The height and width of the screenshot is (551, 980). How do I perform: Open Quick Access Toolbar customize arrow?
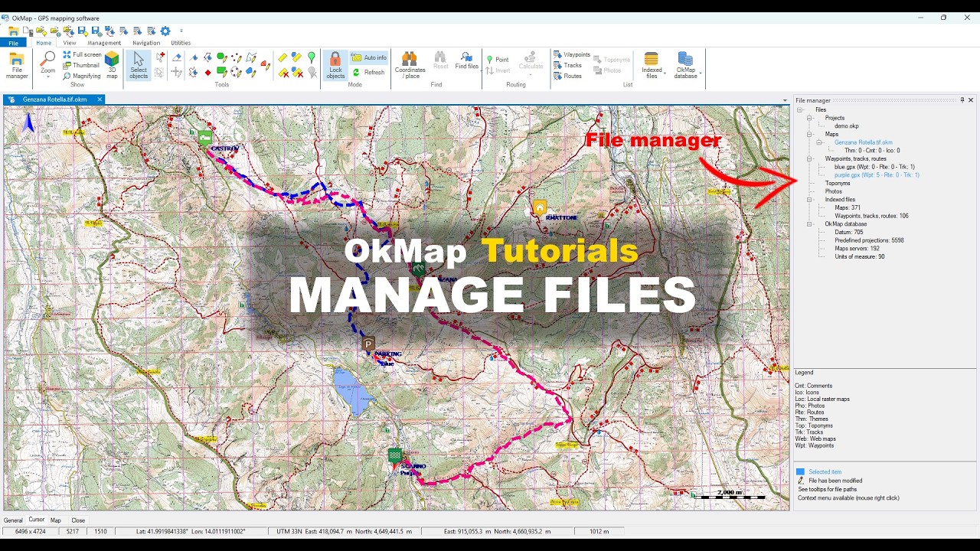tap(181, 31)
